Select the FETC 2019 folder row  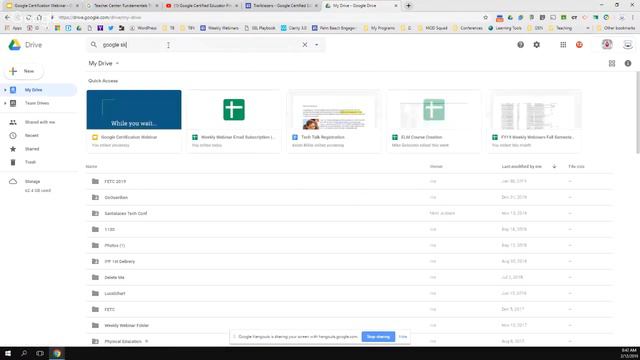point(349,181)
